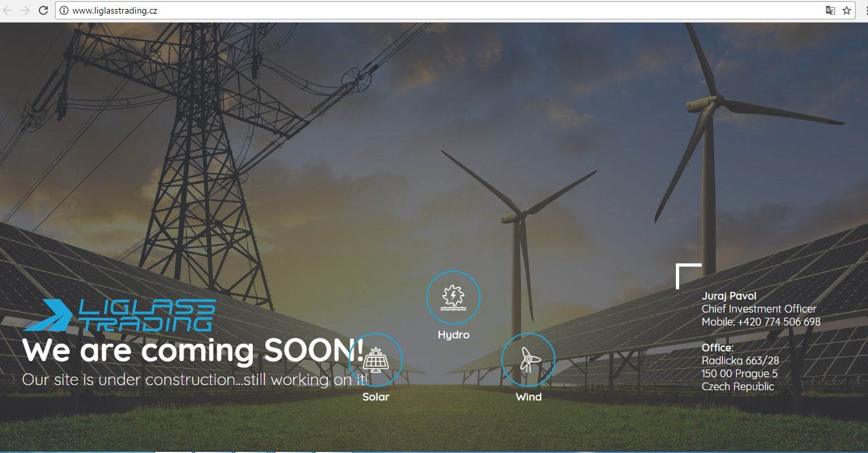Click the "site is under construction" subtitle
868x453 pixels.
[x=195, y=379]
